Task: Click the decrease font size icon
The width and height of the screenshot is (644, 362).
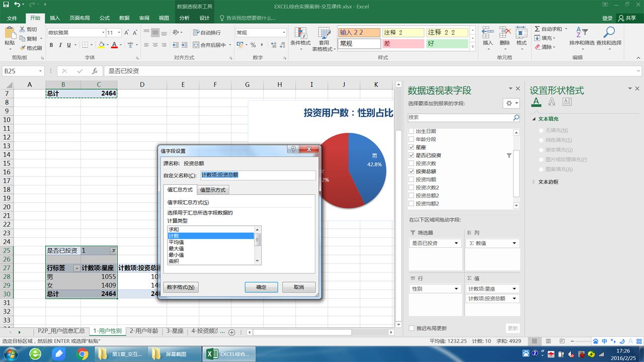Action: tap(135, 33)
